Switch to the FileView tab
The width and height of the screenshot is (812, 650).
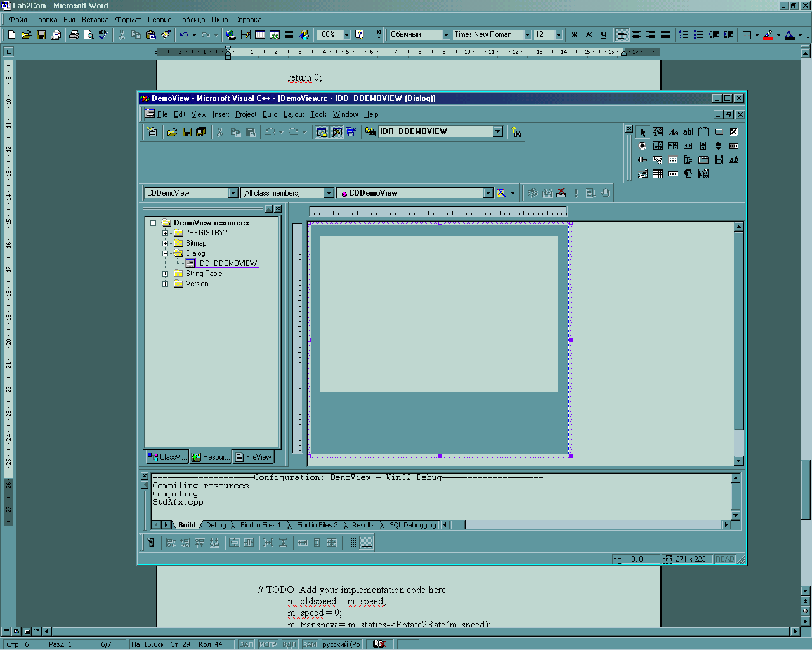click(252, 457)
